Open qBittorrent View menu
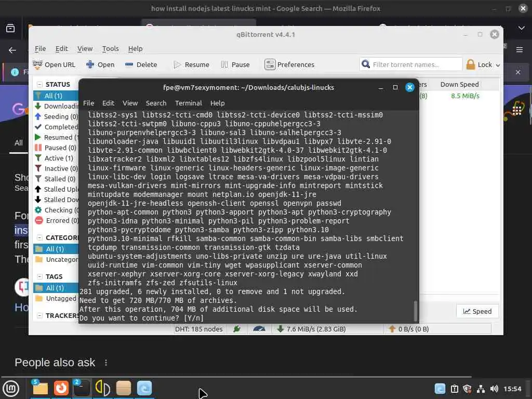 [85, 48]
